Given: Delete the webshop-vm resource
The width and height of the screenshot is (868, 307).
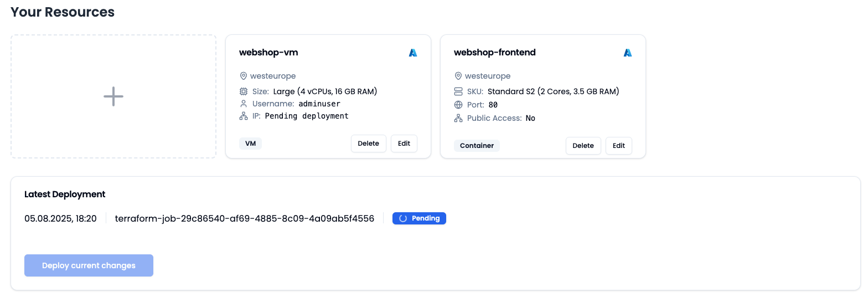Looking at the screenshot, I should [x=369, y=144].
